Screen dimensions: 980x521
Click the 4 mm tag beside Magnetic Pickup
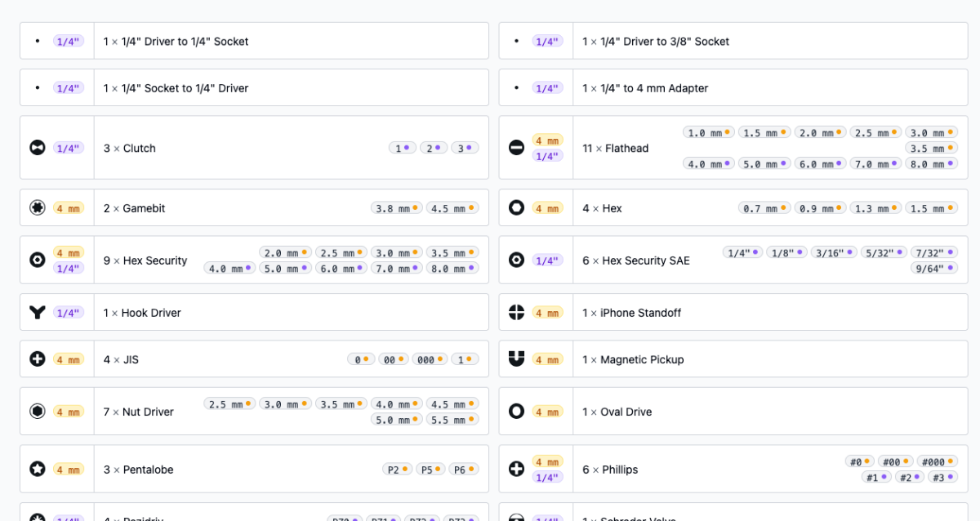point(547,359)
